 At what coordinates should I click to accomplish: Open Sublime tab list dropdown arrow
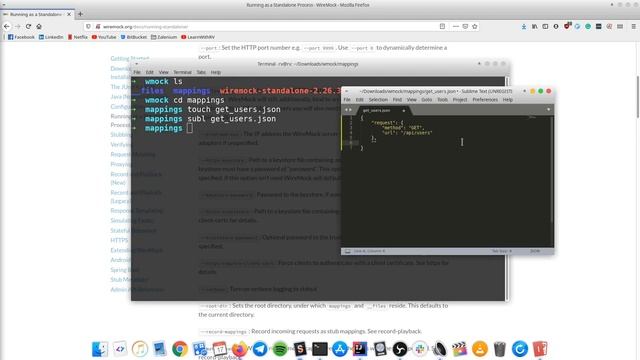coord(548,109)
